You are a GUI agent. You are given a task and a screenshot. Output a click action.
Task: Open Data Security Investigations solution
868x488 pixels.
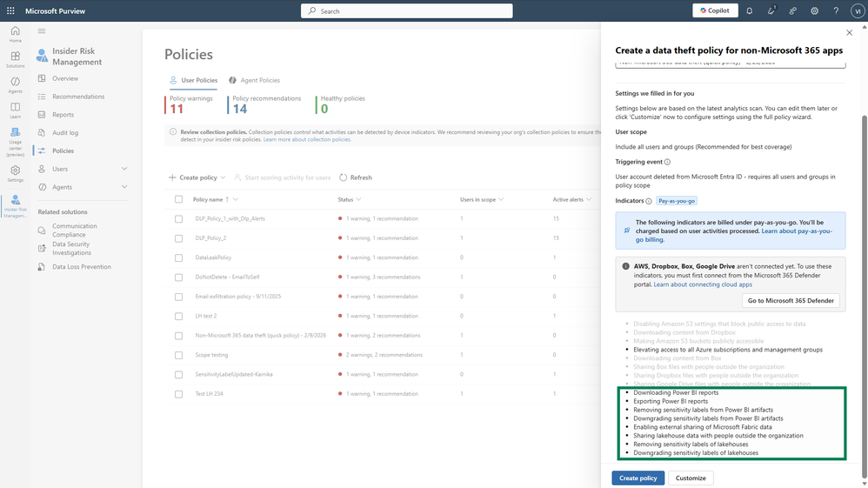[x=71, y=248]
